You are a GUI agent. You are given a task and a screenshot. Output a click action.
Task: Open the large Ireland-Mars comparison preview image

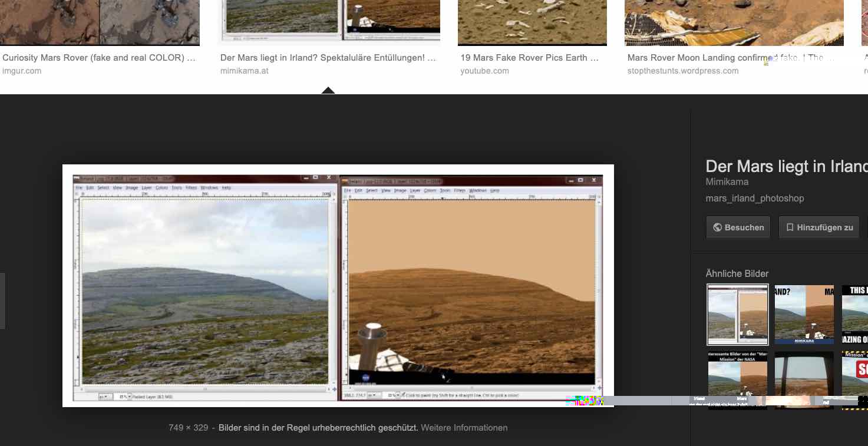pyautogui.click(x=338, y=286)
